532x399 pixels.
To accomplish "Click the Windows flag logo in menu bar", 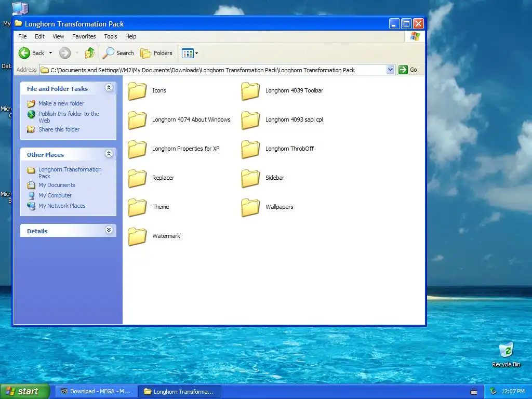I will pyautogui.click(x=415, y=36).
